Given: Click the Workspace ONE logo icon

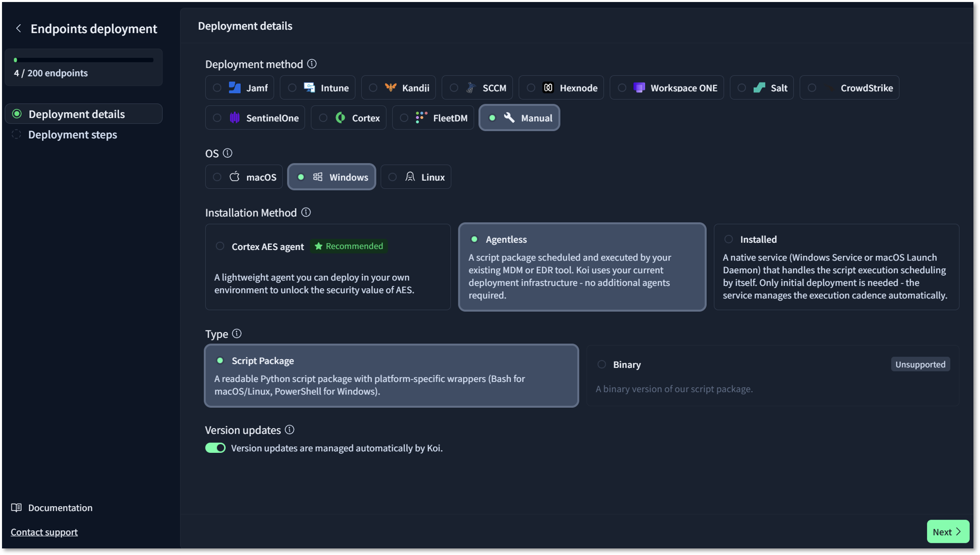Looking at the screenshot, I should coord(639,88).
